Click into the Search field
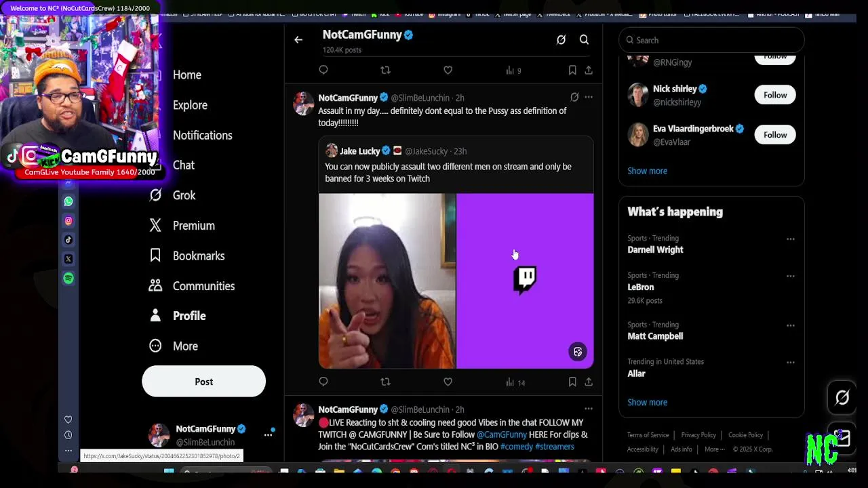Screen dimensions: 868x488 click(711, 41)
